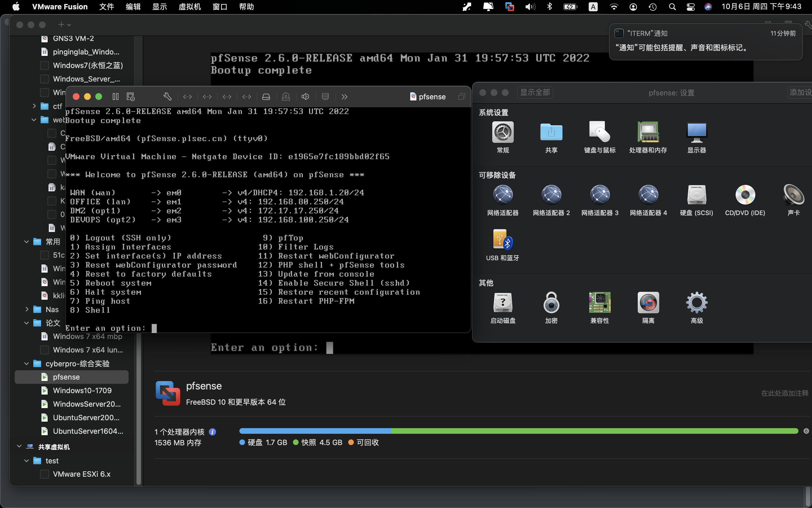Open the 窗口 menu

click(220, 7)
